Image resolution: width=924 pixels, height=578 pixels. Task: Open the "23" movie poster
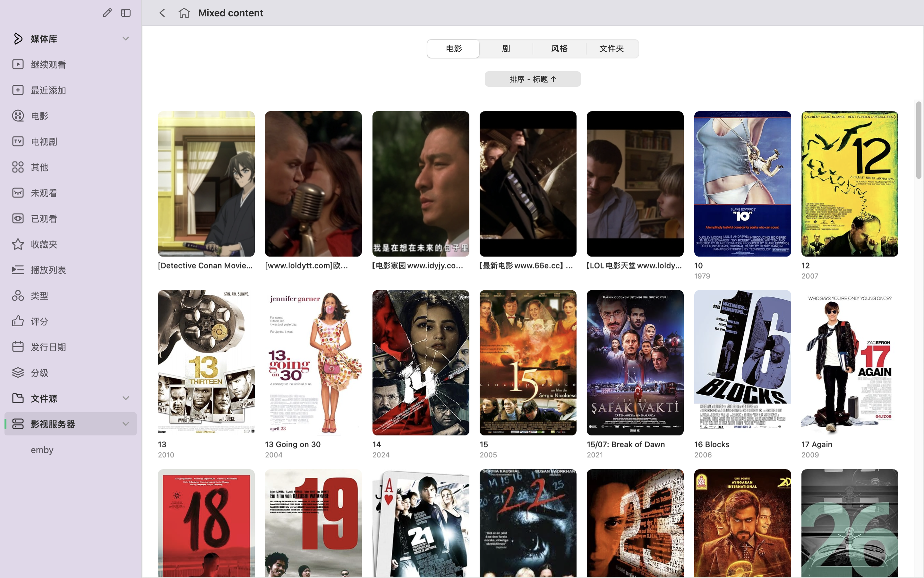coord(635,523)
